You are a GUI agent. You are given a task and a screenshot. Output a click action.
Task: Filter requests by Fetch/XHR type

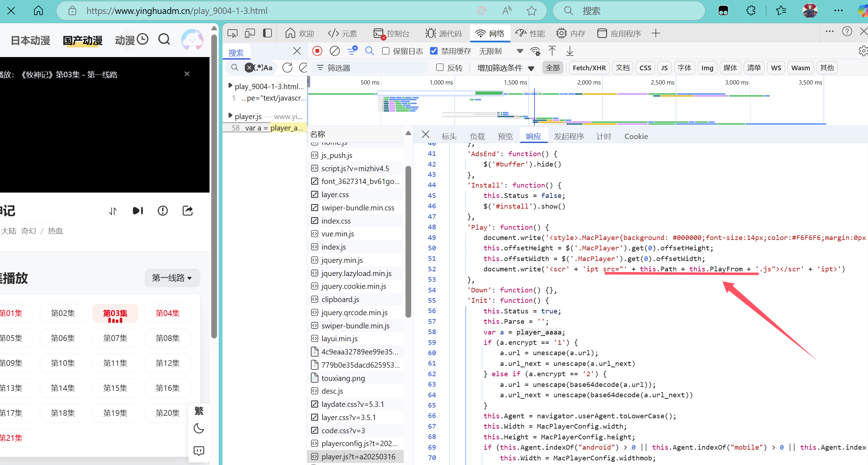(x=589, y=68)
